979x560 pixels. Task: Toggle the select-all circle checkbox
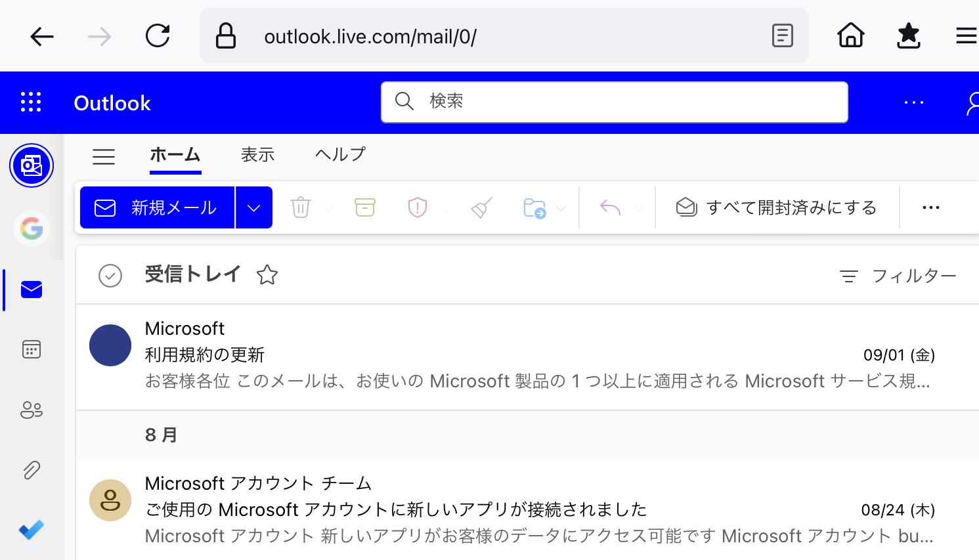(x=110, y=276)
